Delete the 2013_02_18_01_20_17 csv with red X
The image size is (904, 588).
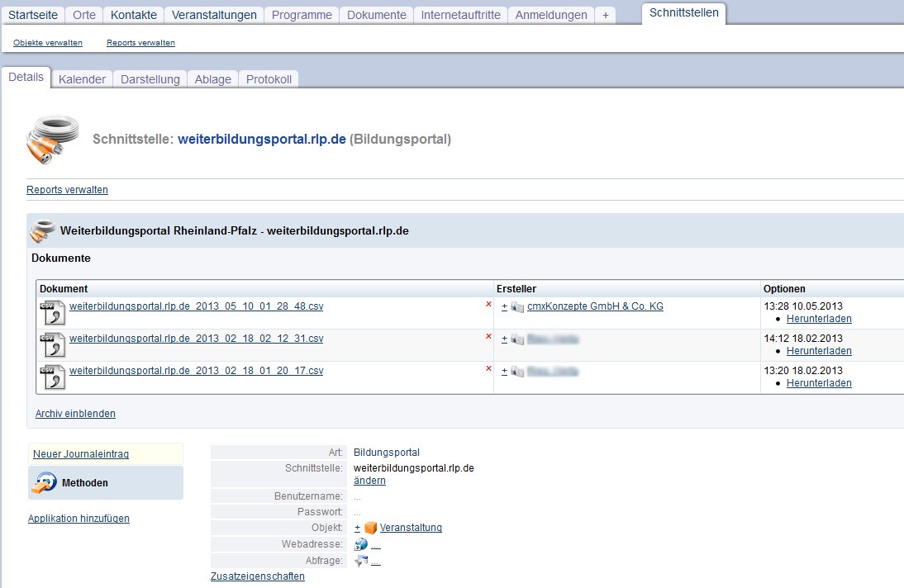488,368
